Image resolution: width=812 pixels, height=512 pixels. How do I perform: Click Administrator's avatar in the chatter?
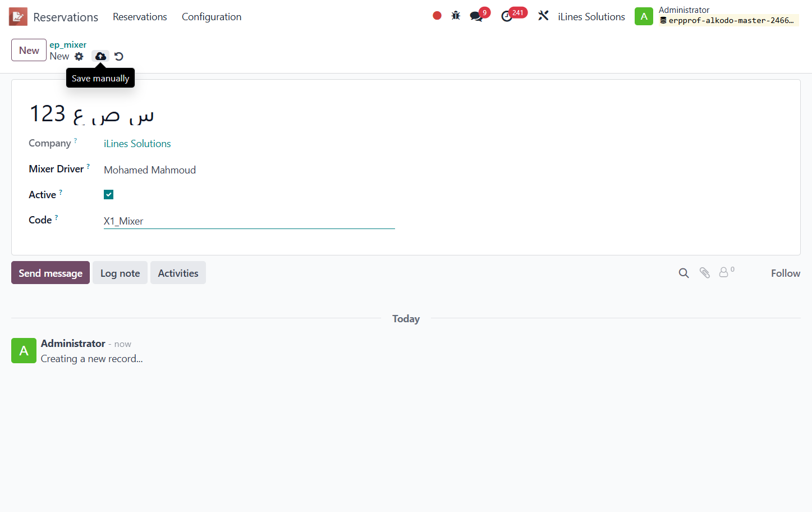point(24,351)
